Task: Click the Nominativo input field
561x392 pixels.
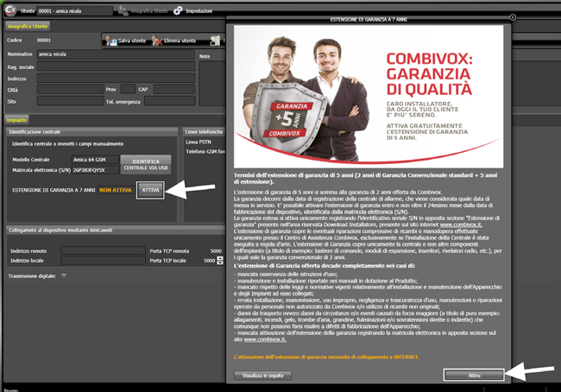Action: (116, 54)
